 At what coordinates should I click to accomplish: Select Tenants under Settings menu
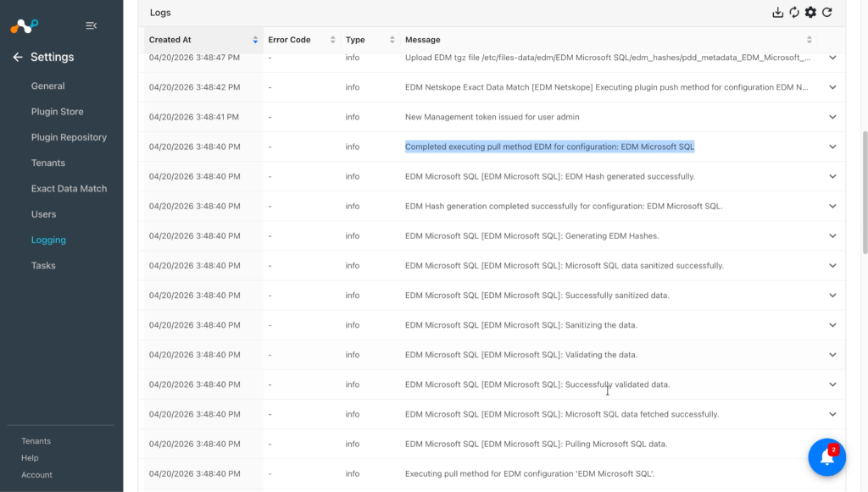[x=48, y=163]
